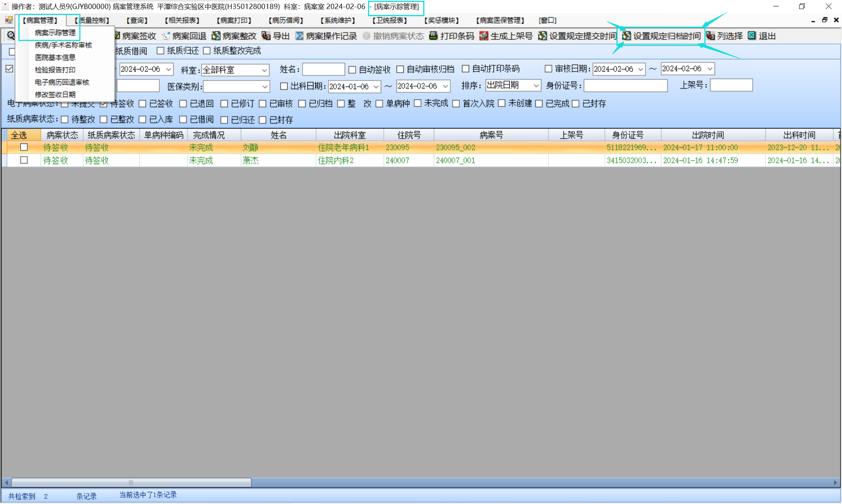This screenshot has width=842, height=504.
Task: Tick the 已归档 status checkbox
Action: point(302,104)
